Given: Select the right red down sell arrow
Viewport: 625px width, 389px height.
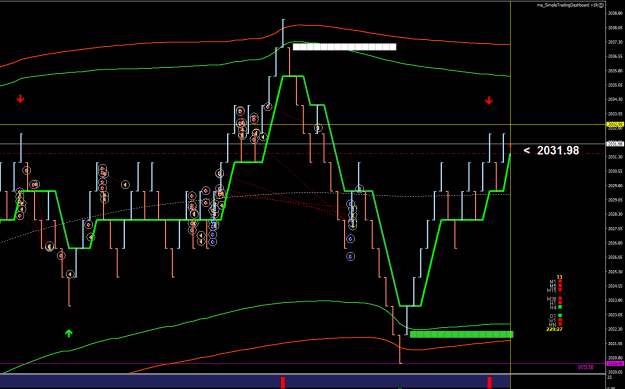Looking at the screenshot, I should click(489, 100).
